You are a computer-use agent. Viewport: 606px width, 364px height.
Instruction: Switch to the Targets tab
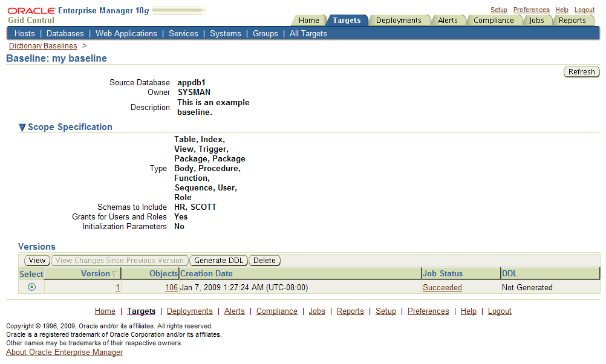347,21
